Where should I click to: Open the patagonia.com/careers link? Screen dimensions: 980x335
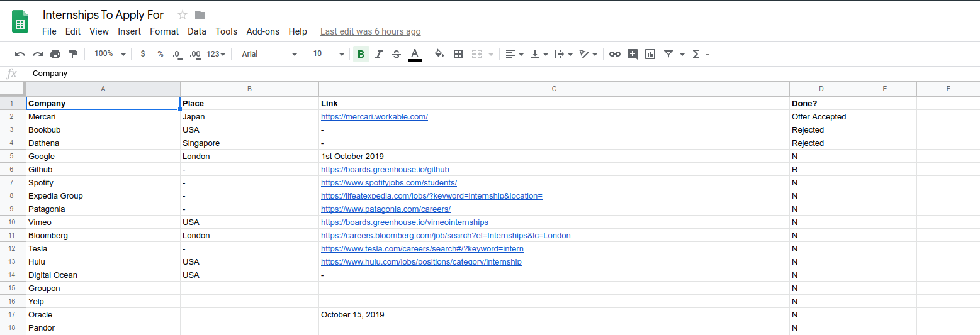tap(386, 209)
